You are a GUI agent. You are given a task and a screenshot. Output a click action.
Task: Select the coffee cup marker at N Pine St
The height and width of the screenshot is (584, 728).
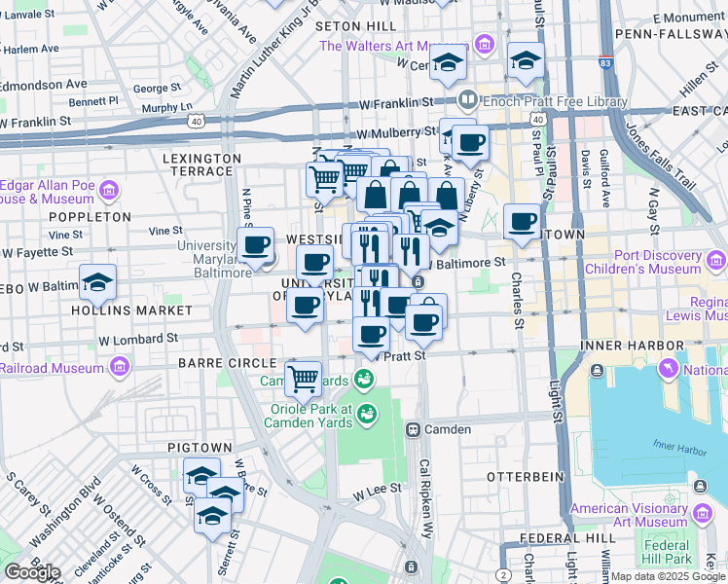pyautogui.click(x=255, y=247)
